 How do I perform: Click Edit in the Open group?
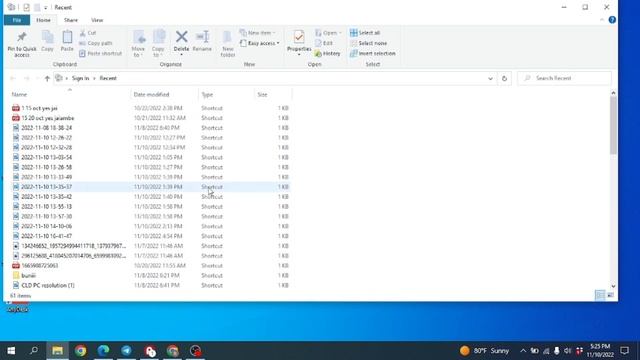(x=324, y=43)
